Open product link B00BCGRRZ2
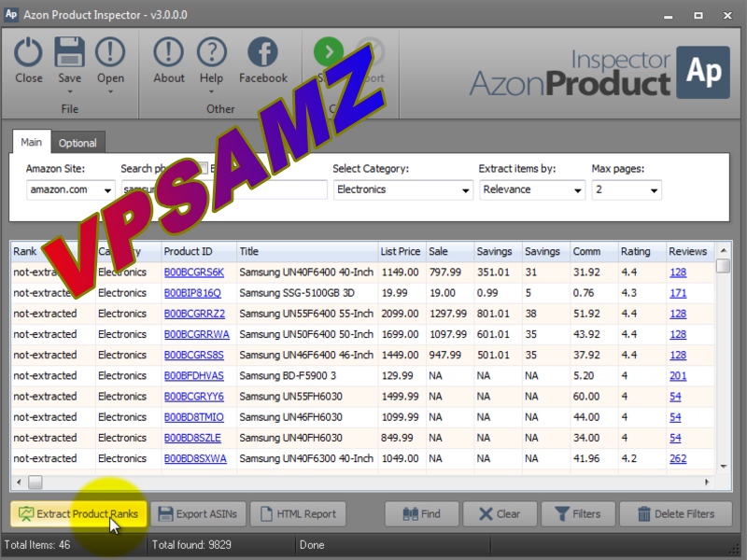The width and height of the screenshot is (747, 560). pos(194,314)
